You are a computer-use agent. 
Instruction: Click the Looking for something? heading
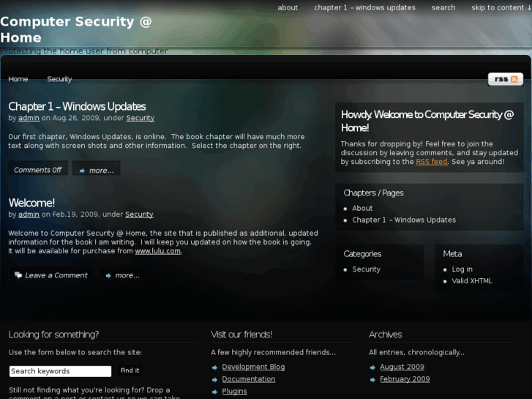tap(53, 335)
